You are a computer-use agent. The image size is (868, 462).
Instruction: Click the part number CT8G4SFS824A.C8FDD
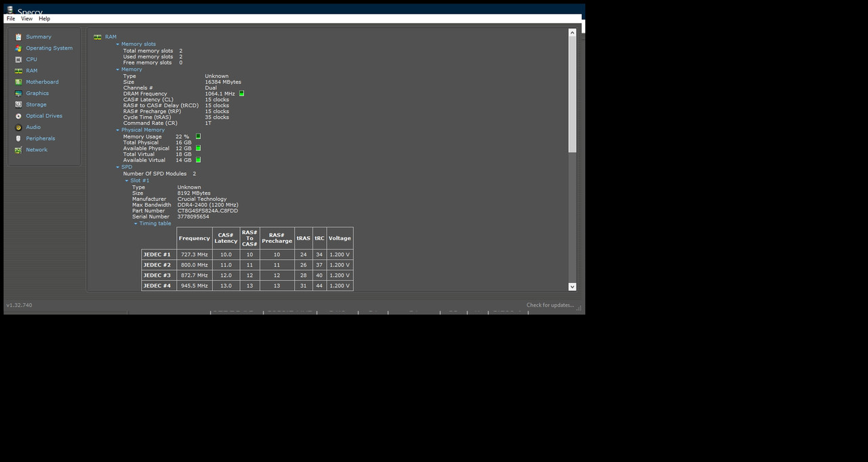click(208, 211)
